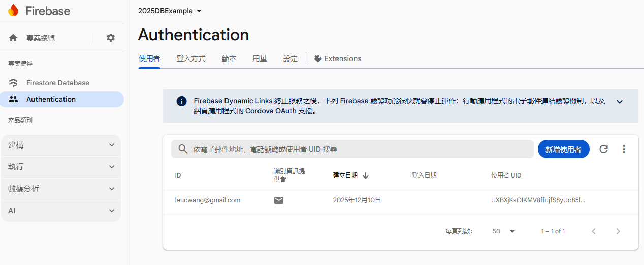Expand the 建構 category
The image size is (644, 265).
click(x=61, y=145)
